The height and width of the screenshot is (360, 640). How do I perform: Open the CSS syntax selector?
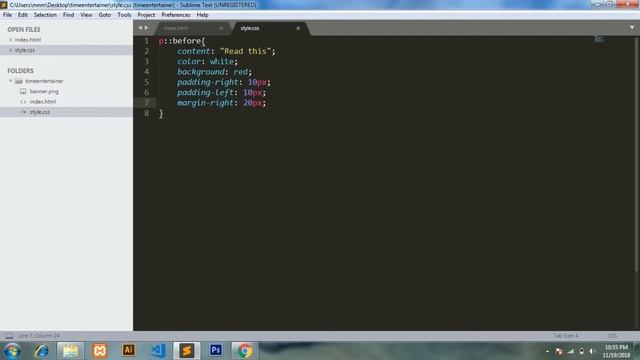point(612,336)
